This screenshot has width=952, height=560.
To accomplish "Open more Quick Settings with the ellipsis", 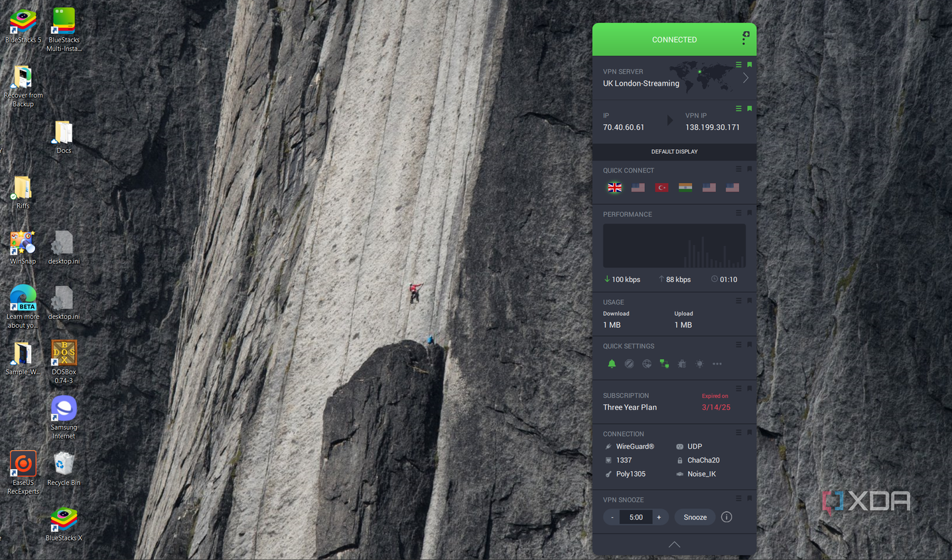I will (x=717, y=364).
